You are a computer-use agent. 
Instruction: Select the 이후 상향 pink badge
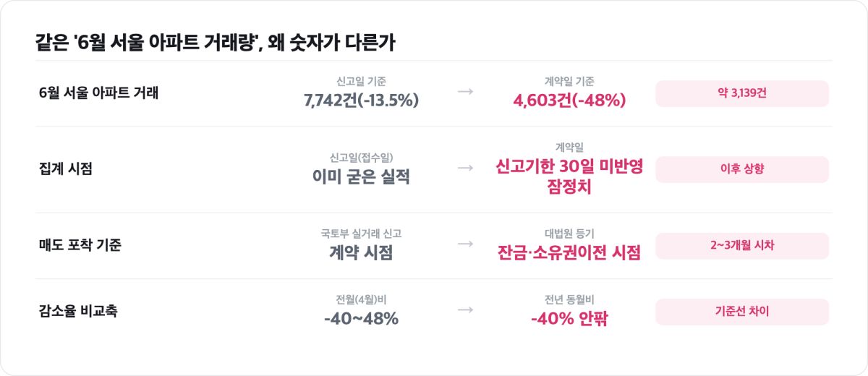[742, 169]
